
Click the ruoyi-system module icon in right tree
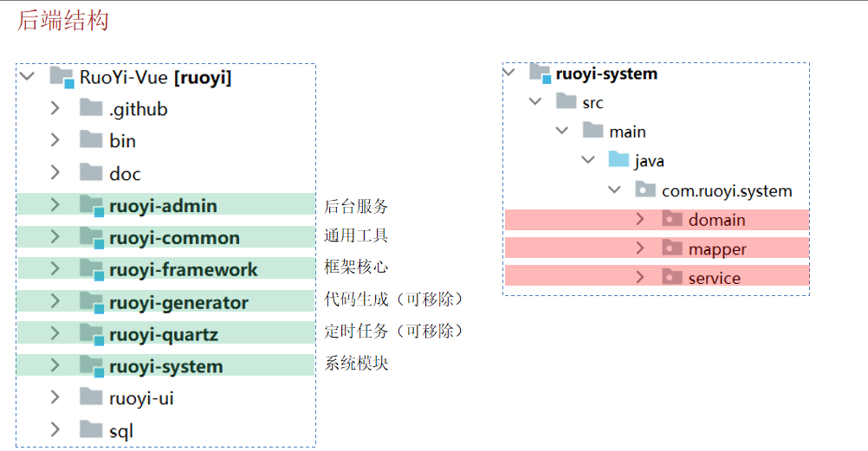pyautogui.click(x=541, y=74)
